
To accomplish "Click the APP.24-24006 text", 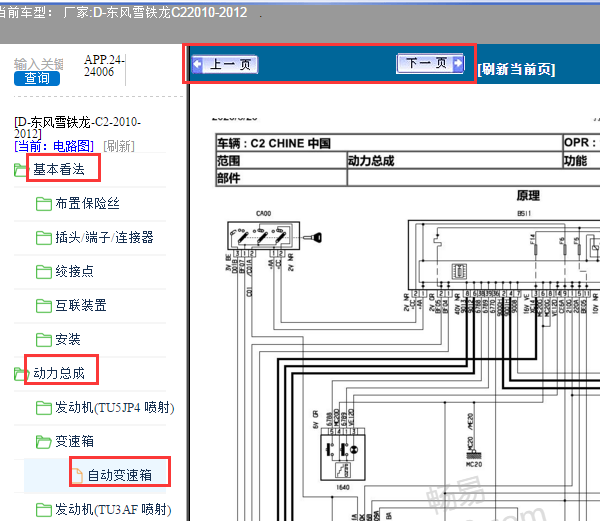I will click(104, 65).
